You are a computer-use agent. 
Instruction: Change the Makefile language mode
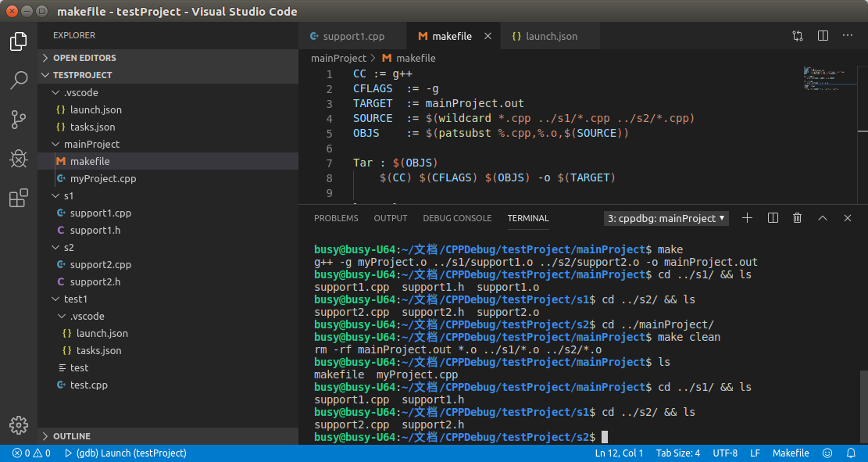pyautogui.click(x=791, y=453)
